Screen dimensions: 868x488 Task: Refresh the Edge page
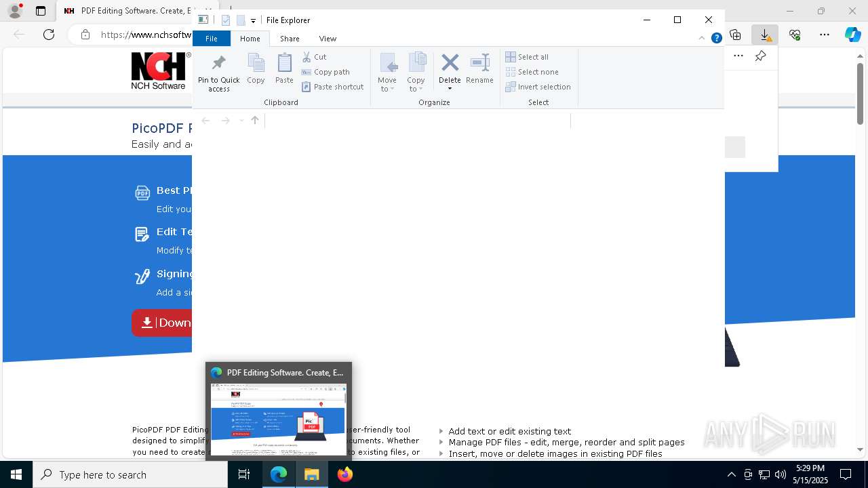coord(49,35)
